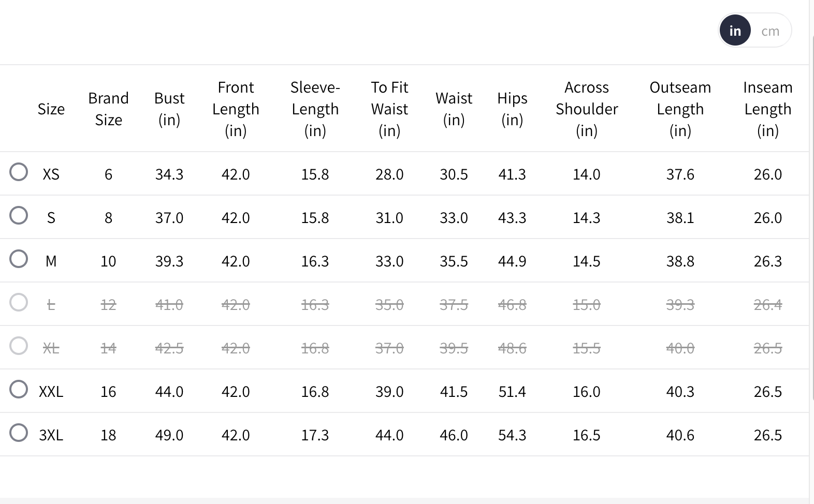
Task: Click the Outseam Length column header
Action: click(680, 109)
